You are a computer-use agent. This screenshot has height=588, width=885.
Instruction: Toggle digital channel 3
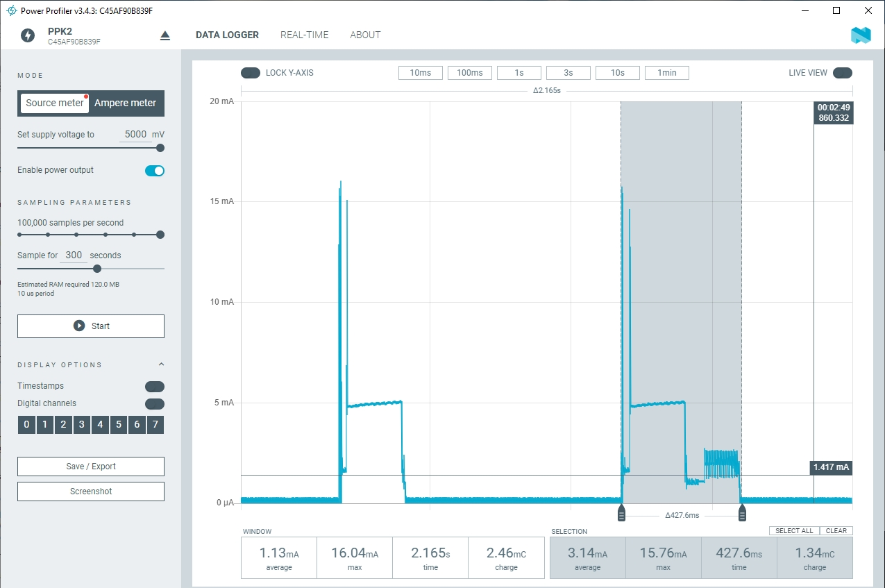point(82,425)
